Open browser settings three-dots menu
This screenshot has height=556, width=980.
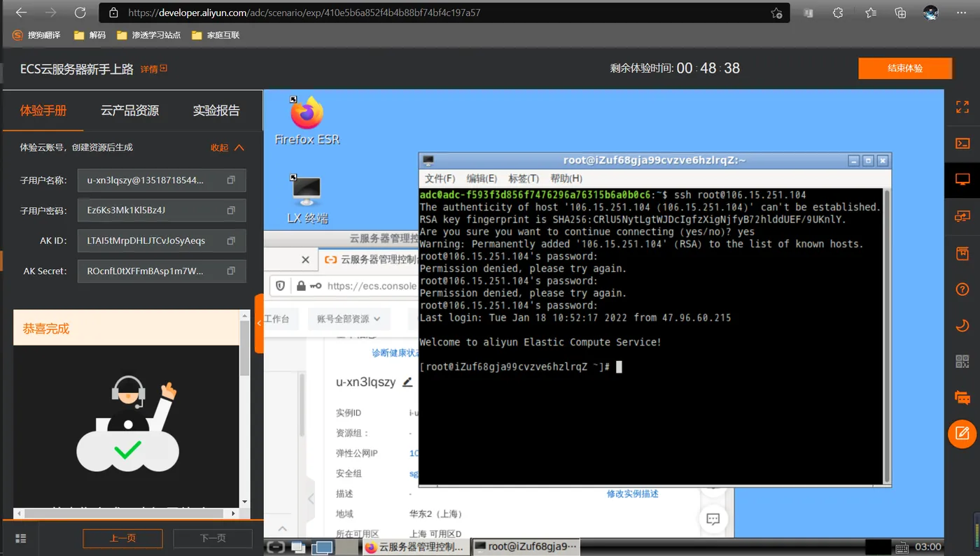(x=962, y=13)
